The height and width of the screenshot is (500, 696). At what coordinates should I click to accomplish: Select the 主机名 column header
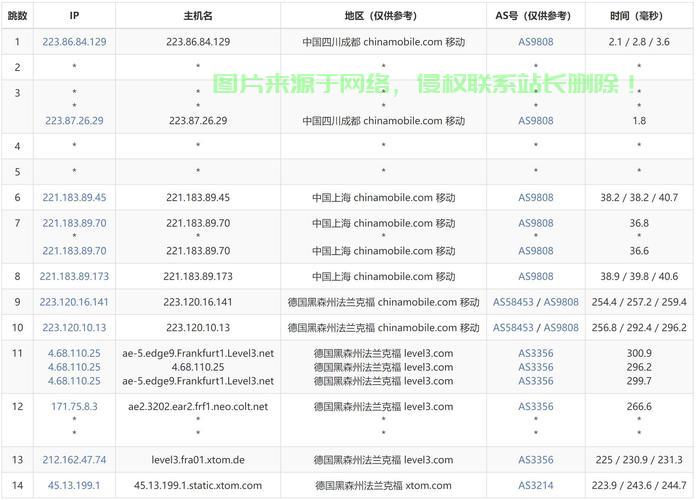[x=197, y=16]
